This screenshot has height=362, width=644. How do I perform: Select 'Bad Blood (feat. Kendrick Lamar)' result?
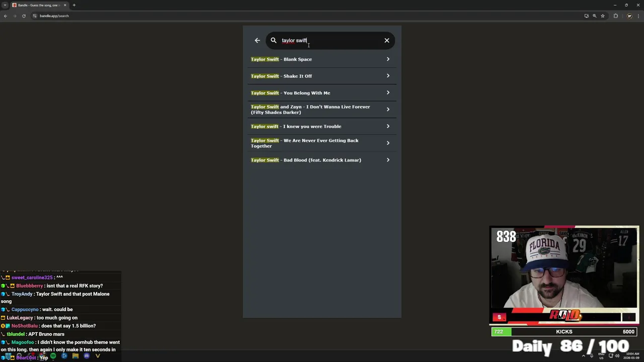[321, 160]
